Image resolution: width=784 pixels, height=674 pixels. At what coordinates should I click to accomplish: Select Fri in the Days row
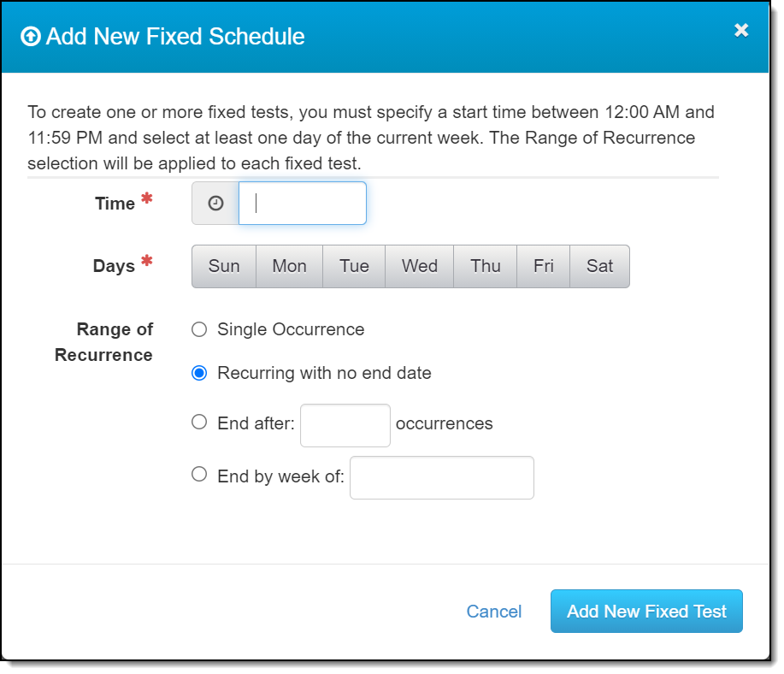click(x=543, y=266)
